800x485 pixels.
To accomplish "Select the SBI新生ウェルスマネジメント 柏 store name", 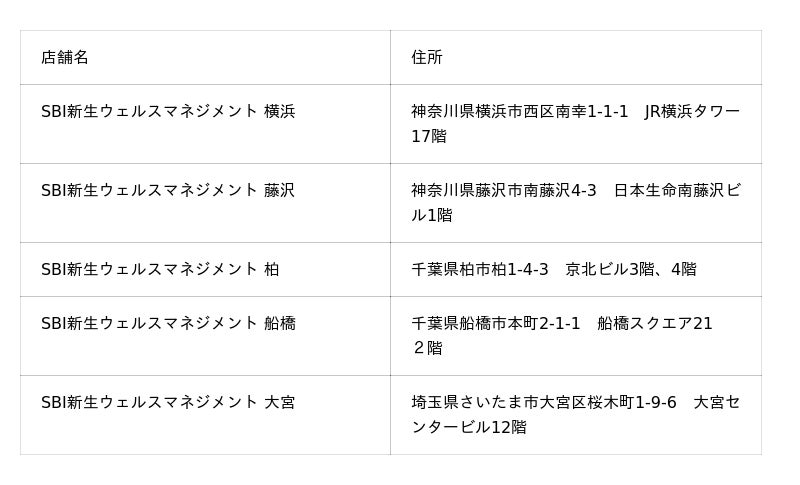I will pos(160,269).
